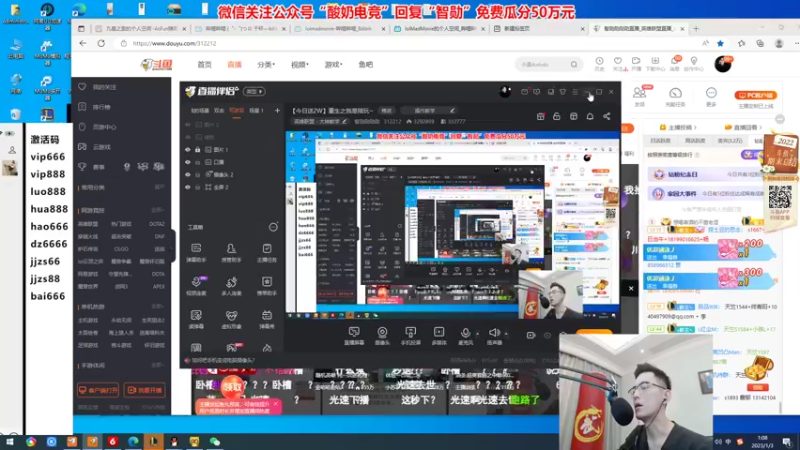Add 多媒体 multimedia source
The height and width of the screenshot is (450, 800).
click(x=439, y=336)
